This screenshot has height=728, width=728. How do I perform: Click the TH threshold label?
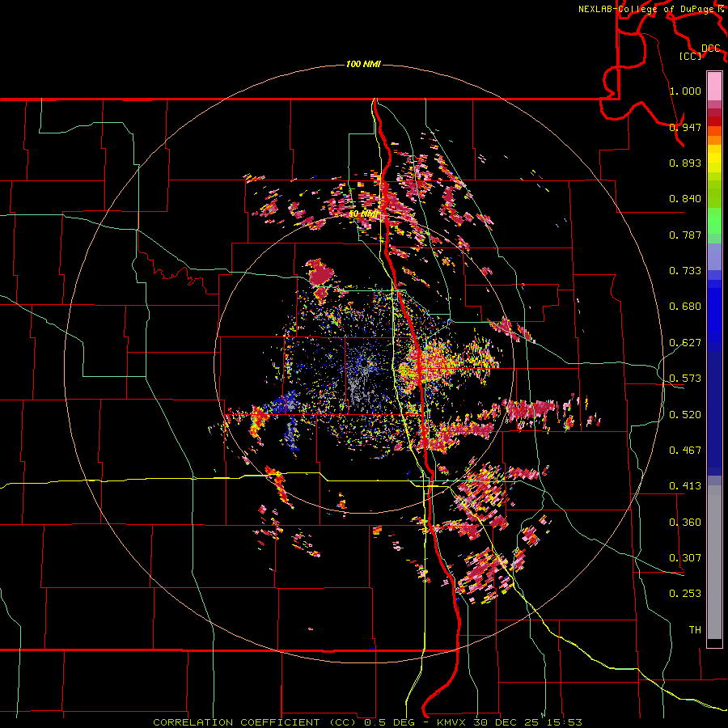(695, 630)
